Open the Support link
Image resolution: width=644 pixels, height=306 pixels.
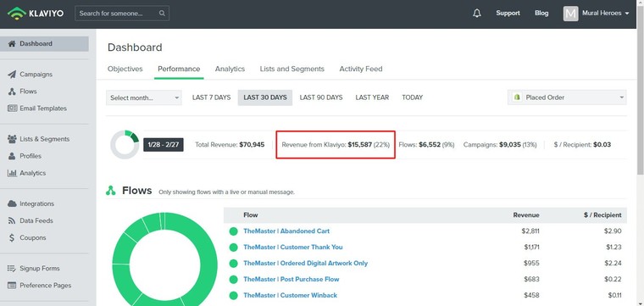point(508,14)
